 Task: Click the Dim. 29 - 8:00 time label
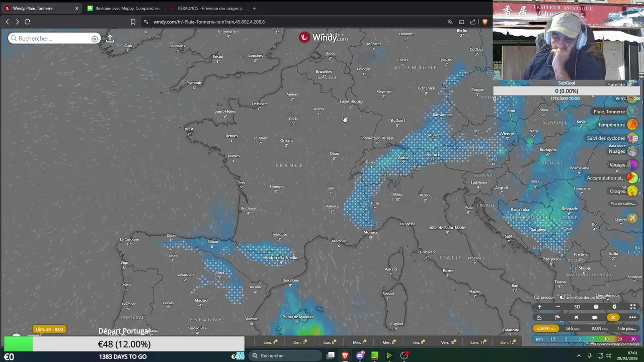click(x=49, y=329)
